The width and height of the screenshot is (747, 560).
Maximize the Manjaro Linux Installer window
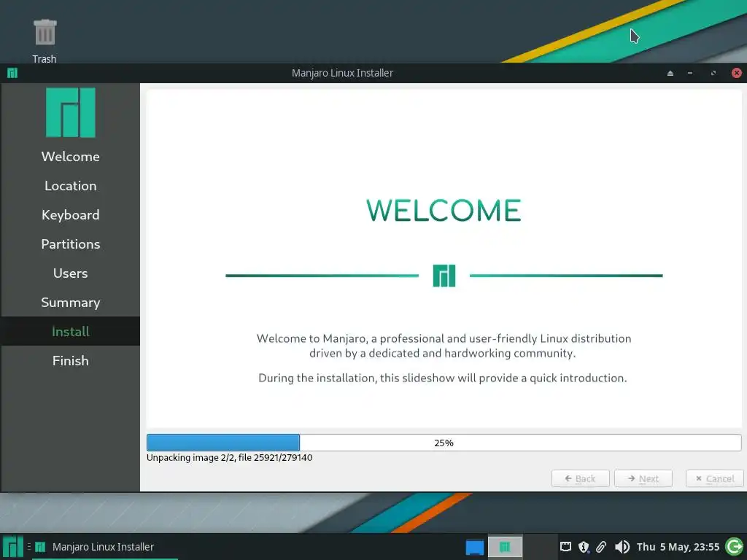(x=713, y=73)
